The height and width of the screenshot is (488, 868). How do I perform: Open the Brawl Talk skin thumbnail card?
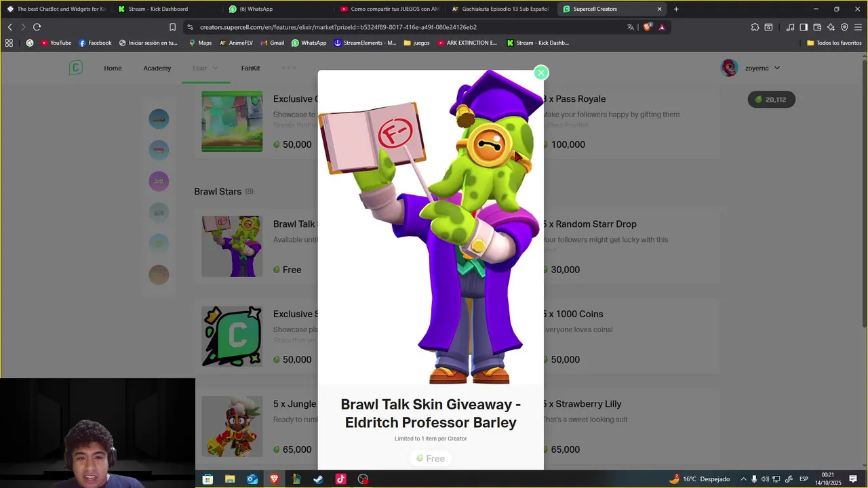tap(232, 246)
